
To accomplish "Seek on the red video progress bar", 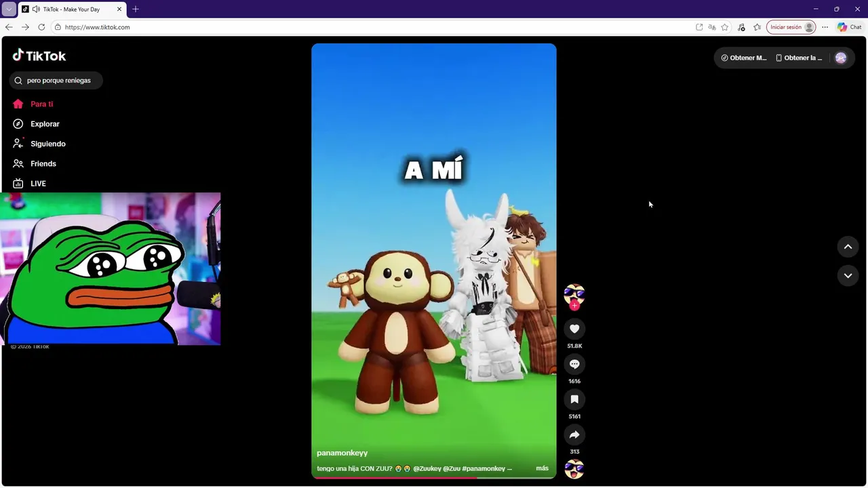I will (434, 477).
